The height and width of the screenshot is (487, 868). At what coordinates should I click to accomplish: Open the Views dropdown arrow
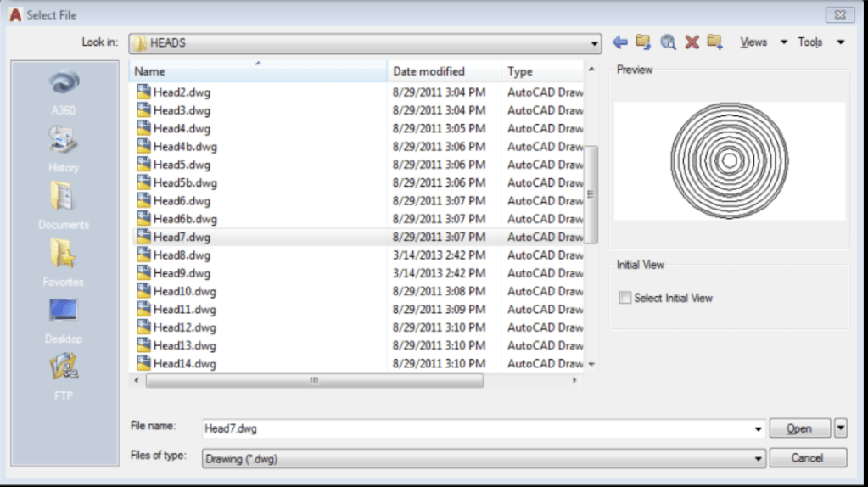tap(784, 42)
